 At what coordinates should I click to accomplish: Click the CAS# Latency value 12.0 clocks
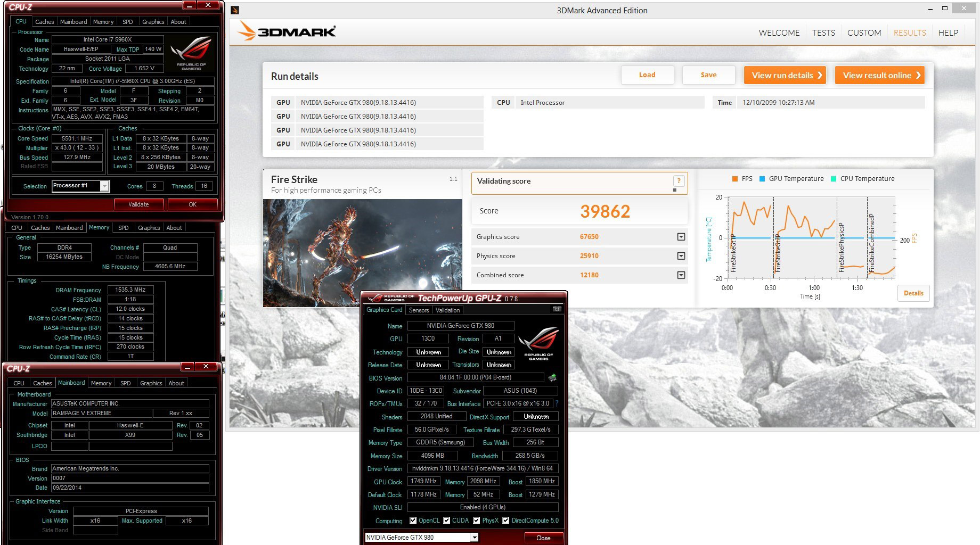tap(130, 309)
